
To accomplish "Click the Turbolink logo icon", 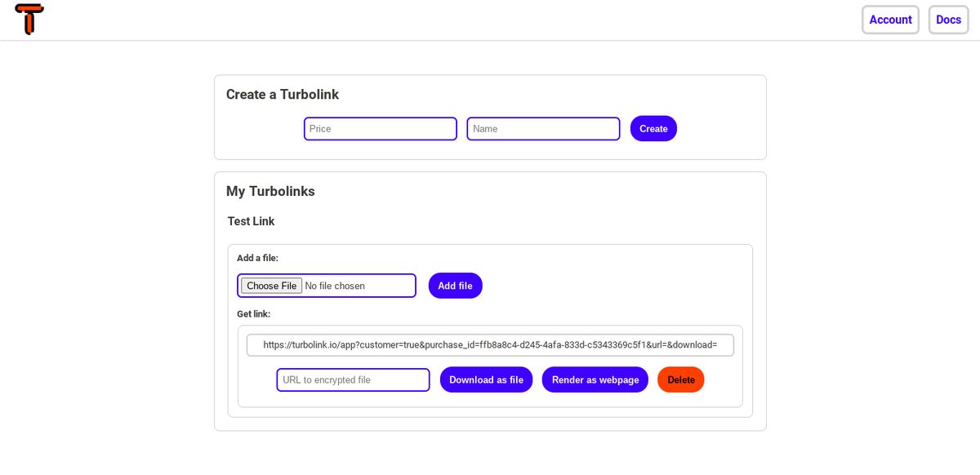I will tap(29, 19).
